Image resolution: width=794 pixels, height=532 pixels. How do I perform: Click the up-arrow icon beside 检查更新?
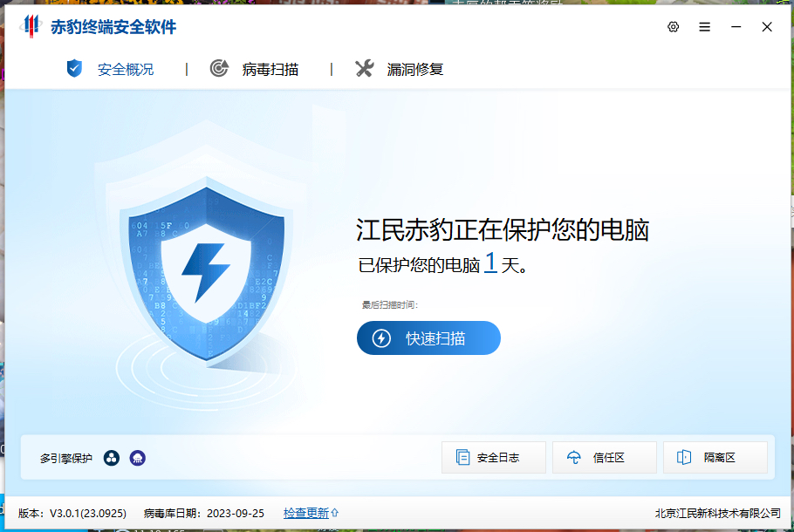pyautogui.click(x=335, y=514)
